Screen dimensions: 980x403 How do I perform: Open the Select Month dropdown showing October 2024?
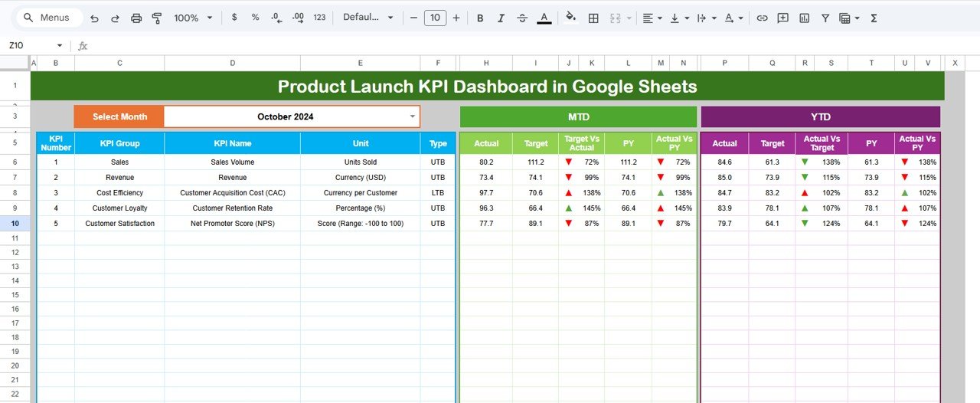pyautogui.click(x=413, y=116)
